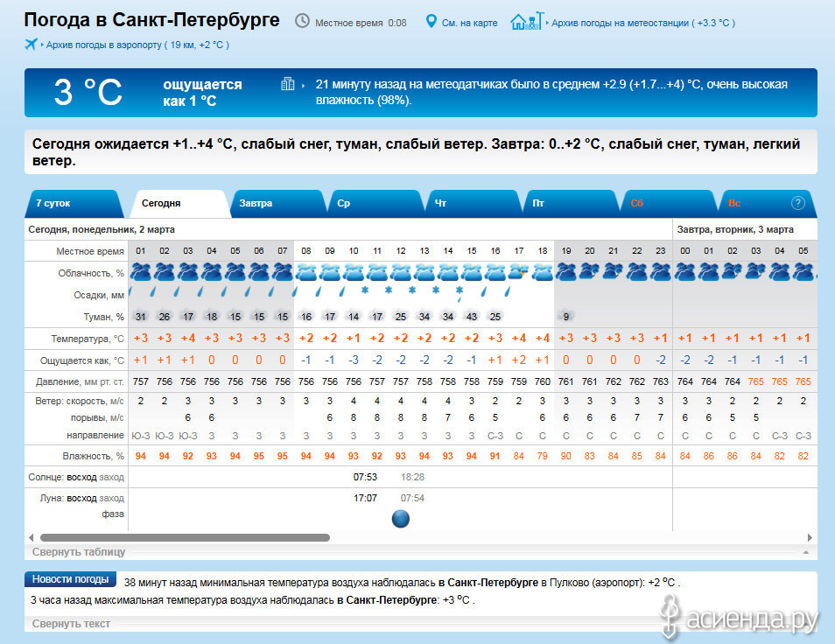Click the question mark help icon
The width and height of the screenshot is (835, 644).
(797, 203)
